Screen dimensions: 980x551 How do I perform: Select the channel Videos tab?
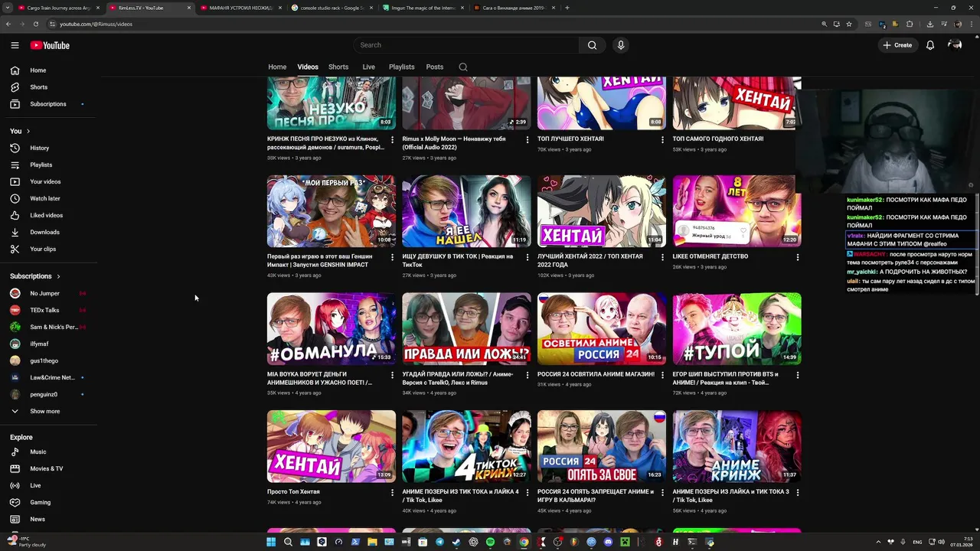(x=308, y=67)
